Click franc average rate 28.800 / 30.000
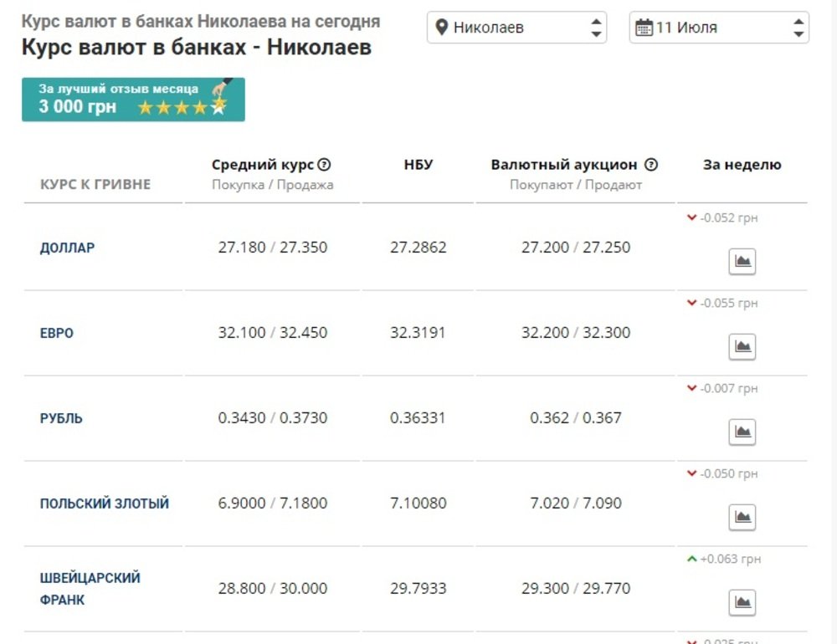The width and height of the screenshot is (837, 644). pyautogui.click(x=273, y=588)
